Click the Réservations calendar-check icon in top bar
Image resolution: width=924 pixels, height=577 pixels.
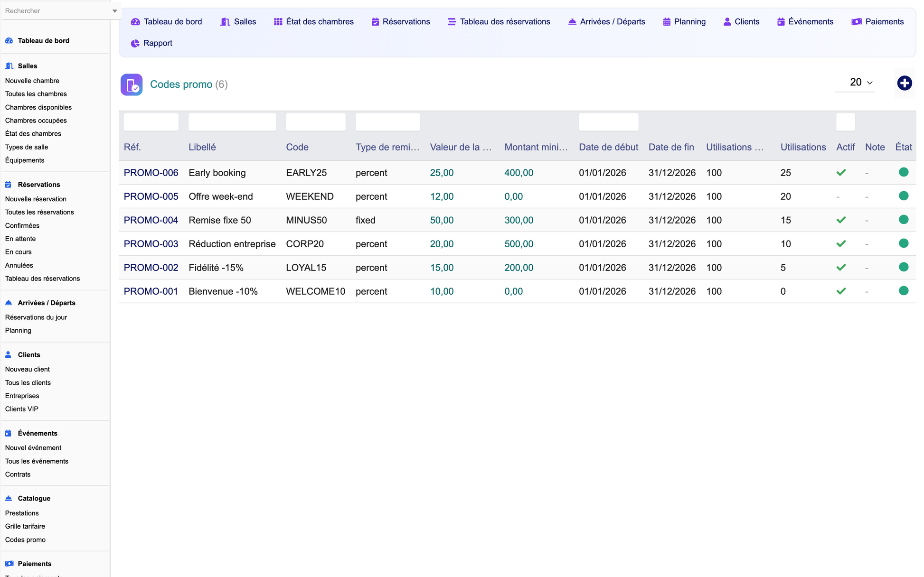[375, 22]
